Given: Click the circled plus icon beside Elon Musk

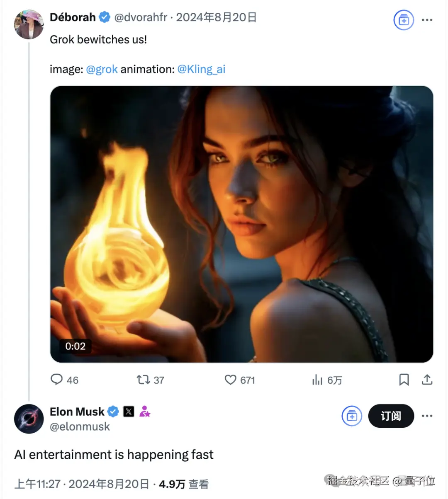Looking at the screenshot, I should (x=352, y=416).
